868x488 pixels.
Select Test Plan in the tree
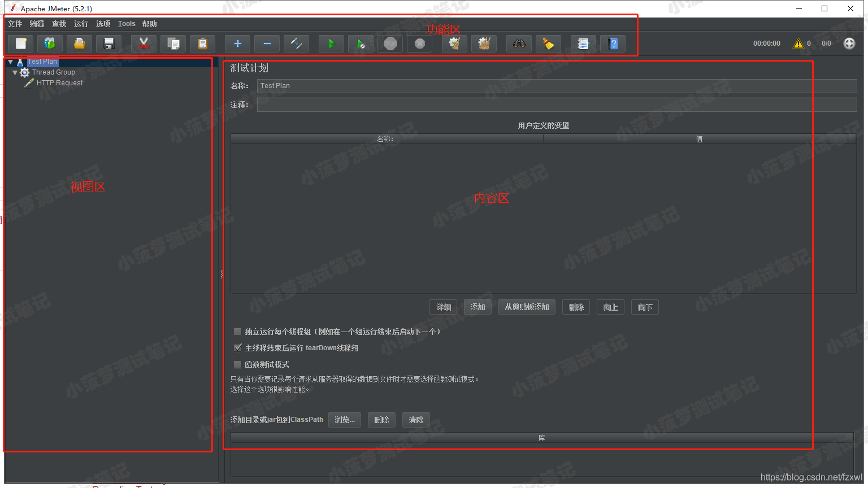click(42, 62)
